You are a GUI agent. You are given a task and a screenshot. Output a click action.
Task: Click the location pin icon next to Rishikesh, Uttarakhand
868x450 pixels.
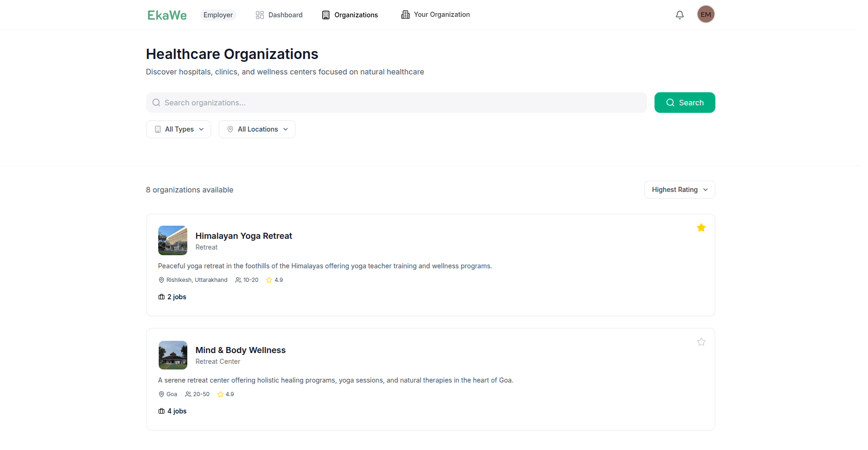coord(161,280)
